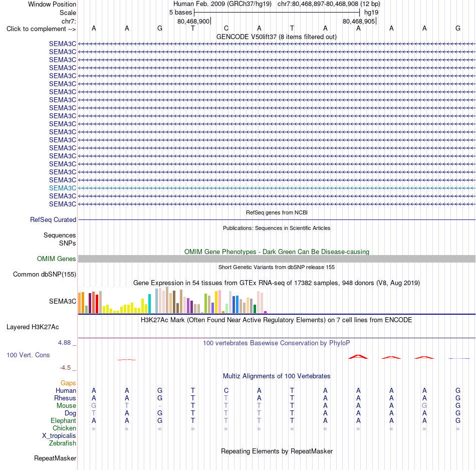The image size is (476, 470).
Task: Click the OMIM Gene Phenotypes title in green
Action: tap(277, 252)
